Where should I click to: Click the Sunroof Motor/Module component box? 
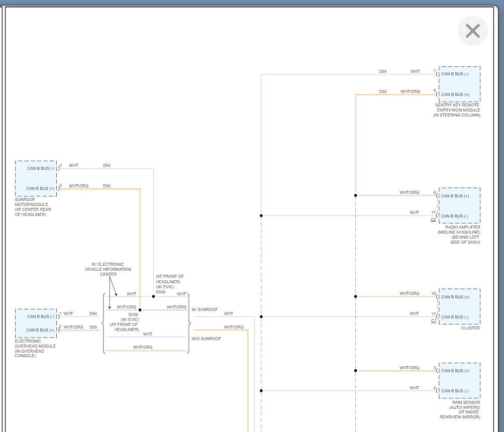point(36,178)
